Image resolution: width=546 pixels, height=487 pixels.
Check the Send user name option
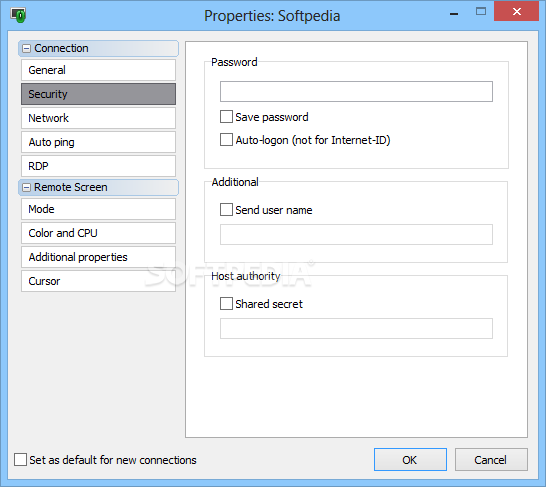(226, 210)
